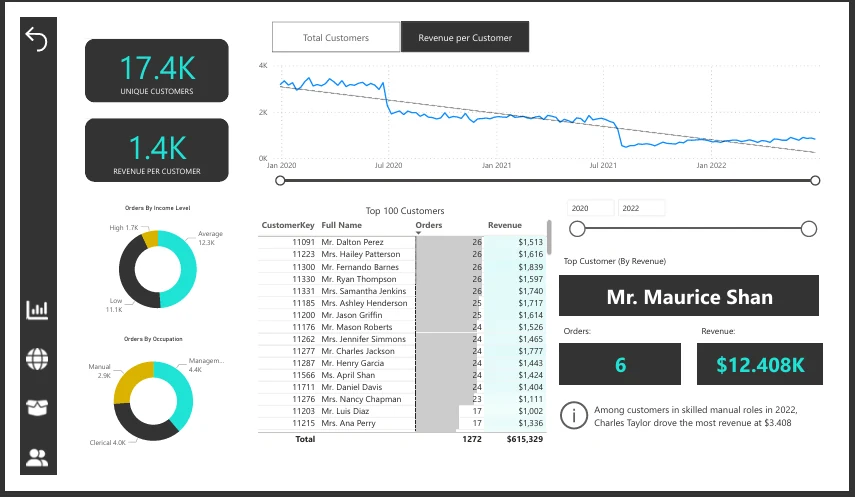The height and width of the screenshot is (497, 855).
Task: Click the Revenue card showing $12.408K
Action: 760,364
